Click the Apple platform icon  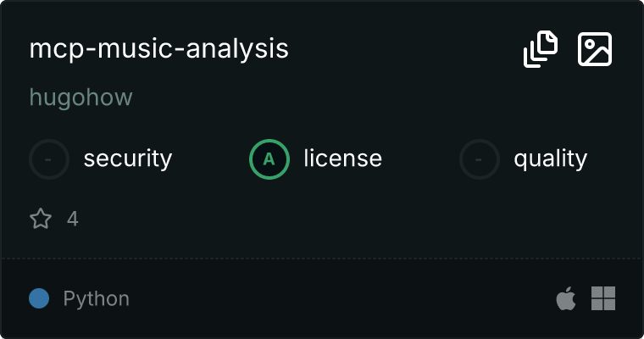(x=565, y=298)
